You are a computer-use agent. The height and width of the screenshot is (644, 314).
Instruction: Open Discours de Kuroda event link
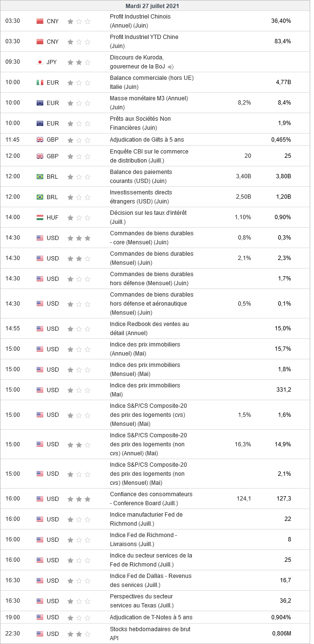click(x=137, y=62)
